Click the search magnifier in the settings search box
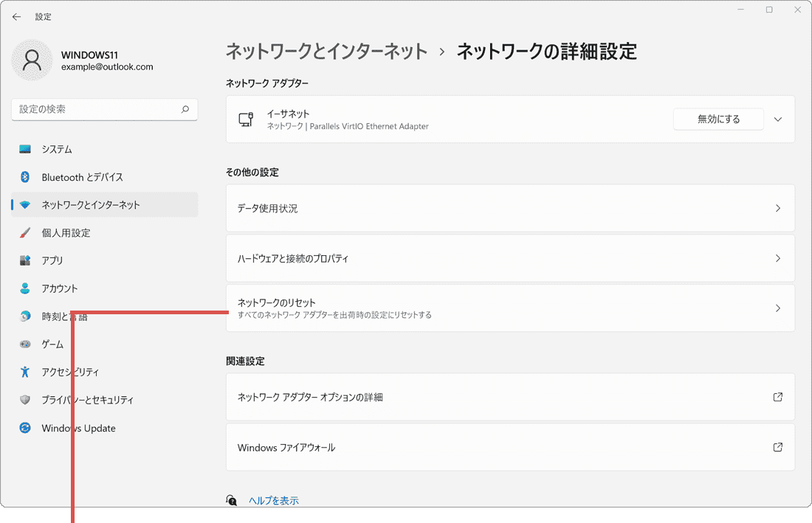Image resolution: width=812 pixels, height=523 pixels. pyautogui.click(x=186, y=109)
